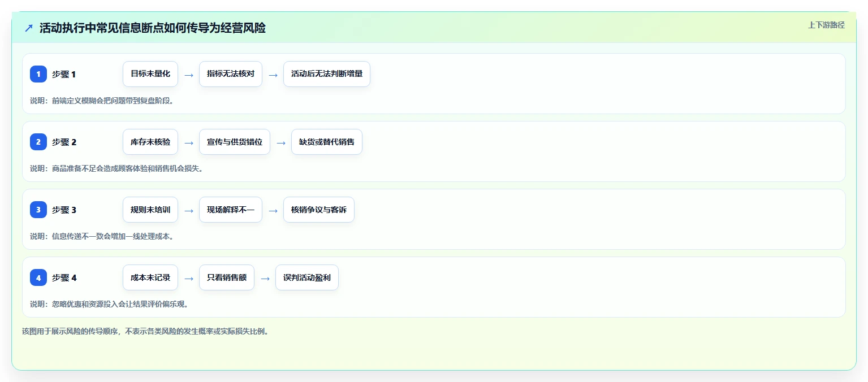
Task: Click the number 2 step badge
Action: tap(38, 142)
